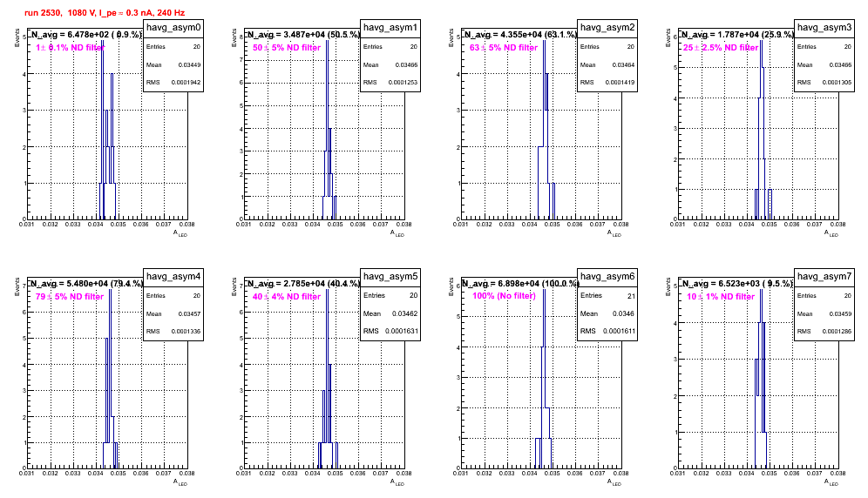Select the havg_asym5 stats box title
The width and height of the screenshot is (868, 498).
coord(390,277)
